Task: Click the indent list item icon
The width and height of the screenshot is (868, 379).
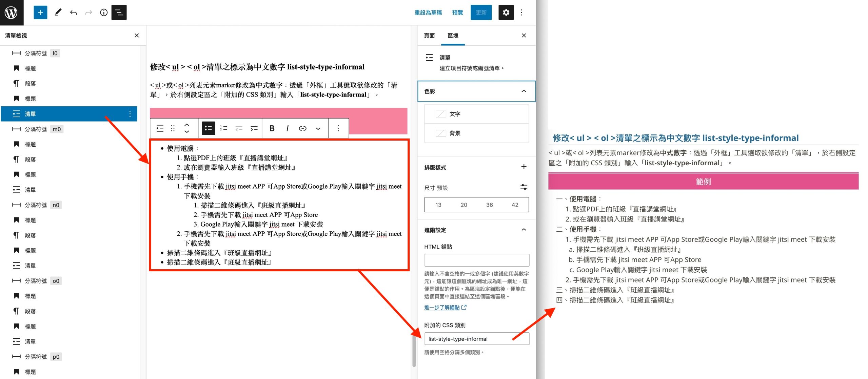Action: point(254,128)
